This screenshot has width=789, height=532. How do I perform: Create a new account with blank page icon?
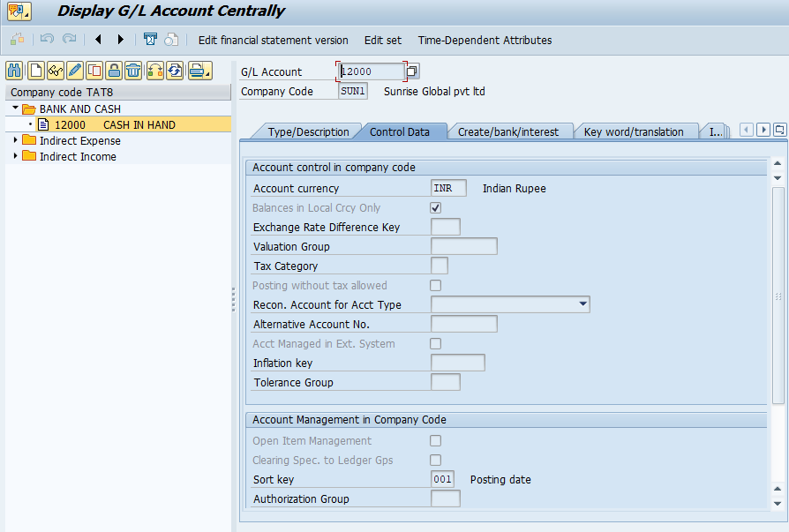[x=35, y=71]
